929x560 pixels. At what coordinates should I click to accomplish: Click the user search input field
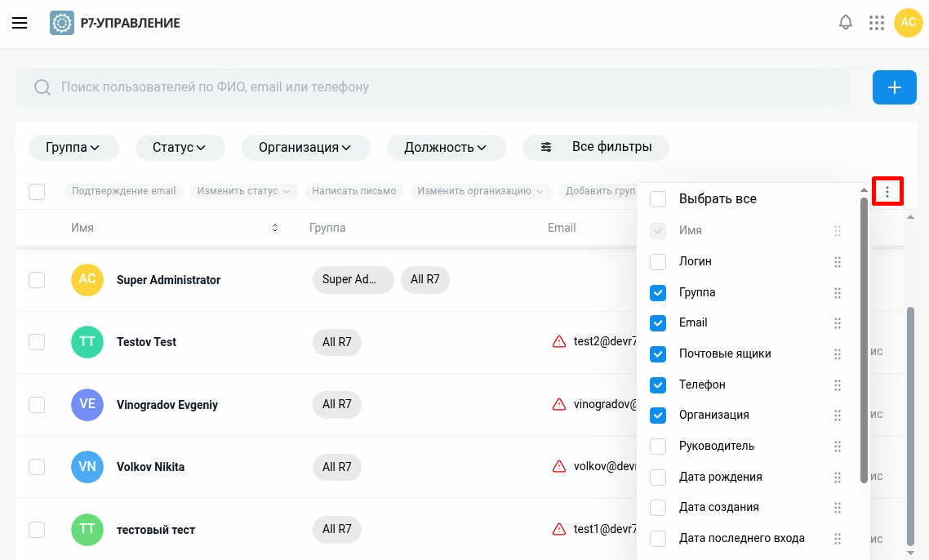433,87
